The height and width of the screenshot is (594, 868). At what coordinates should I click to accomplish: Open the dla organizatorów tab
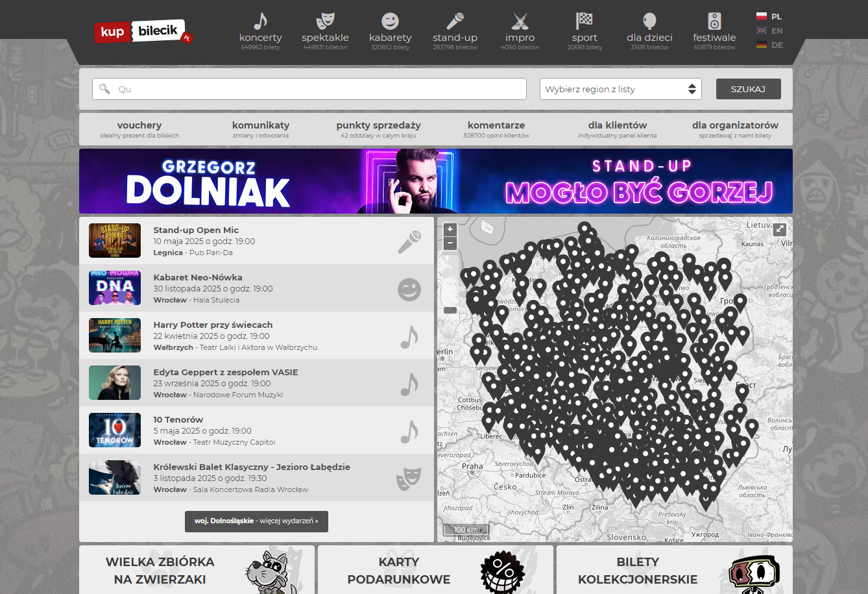click(735, 129)
